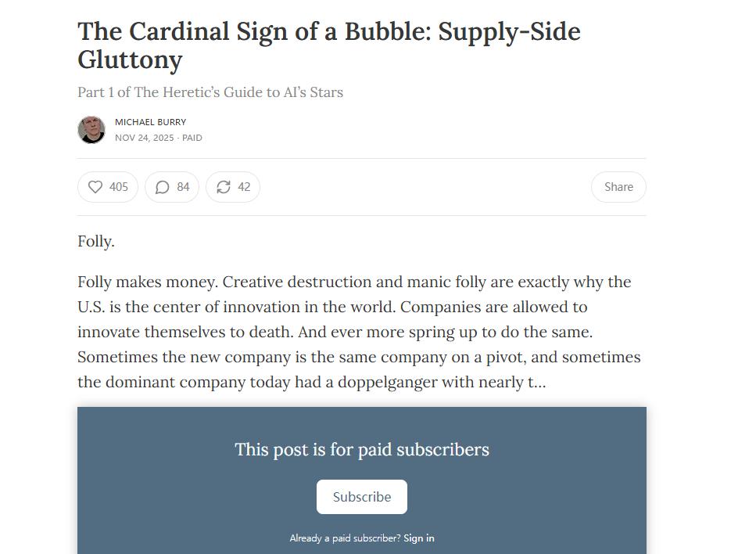Follow the Sign in link
The width and height of the screenshot is (756, 554).
(419, 538)
